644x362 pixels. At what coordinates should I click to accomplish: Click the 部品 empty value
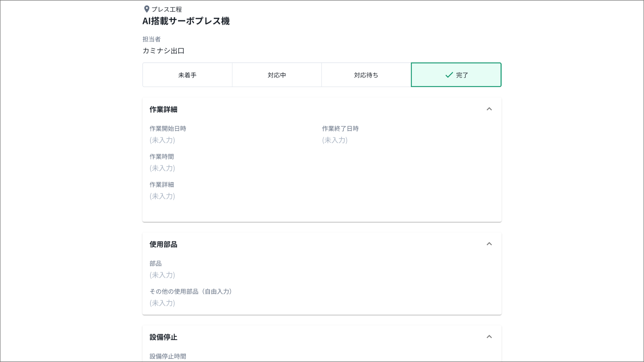(162, 275)
